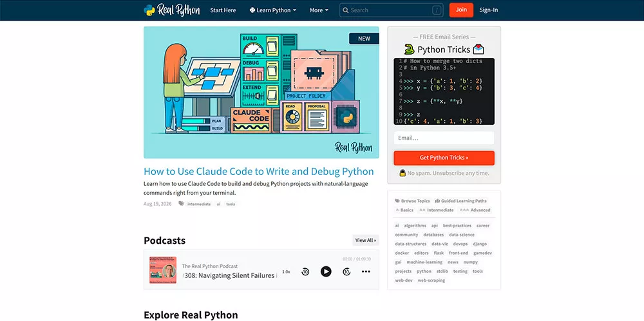Open the 'api' topic

pos(435,225)
